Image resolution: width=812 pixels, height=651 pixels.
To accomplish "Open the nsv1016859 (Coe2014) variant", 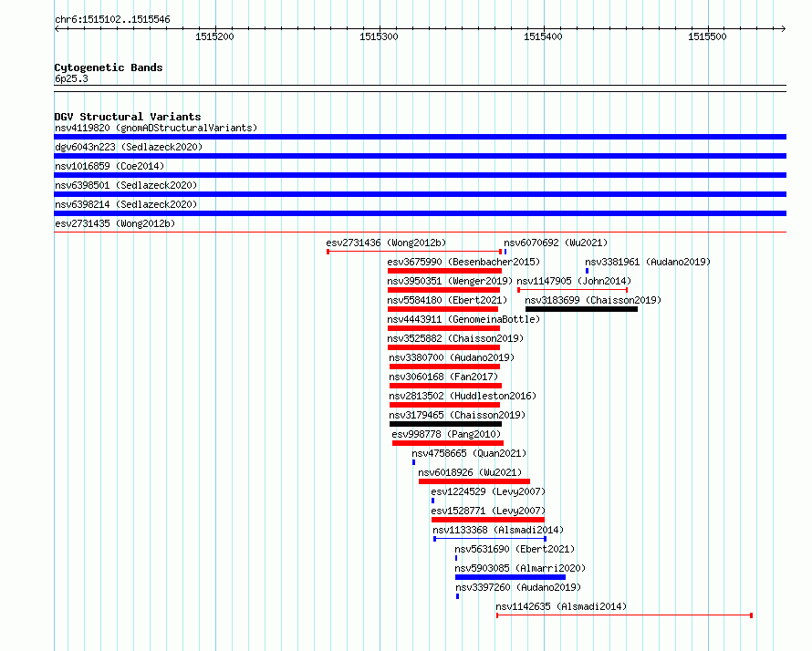I will pyautogui.click(x=109, y=166).
